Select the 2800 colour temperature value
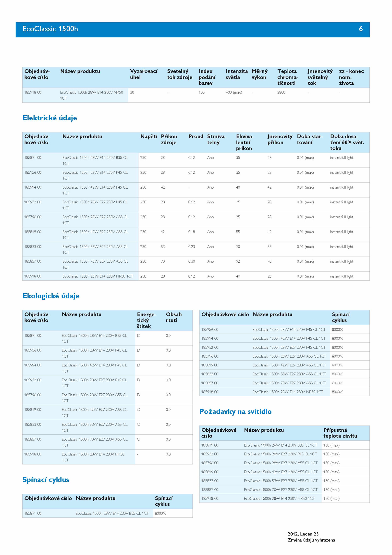 281,92
